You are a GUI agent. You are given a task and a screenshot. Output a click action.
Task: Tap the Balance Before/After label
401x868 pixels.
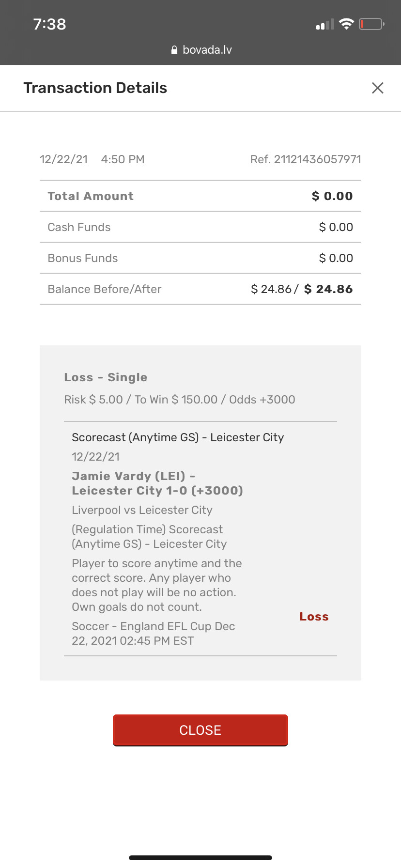[x=105, y=289]
